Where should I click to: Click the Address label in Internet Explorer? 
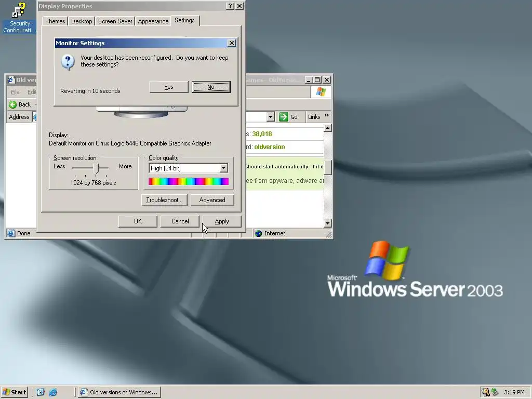pos(19,117)
